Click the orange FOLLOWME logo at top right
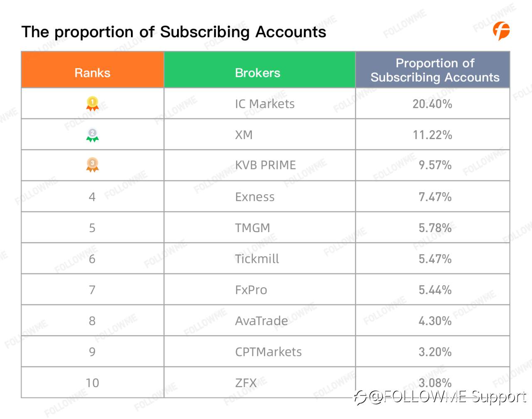This screenshot has width=532, height=419. click(501, 31)
